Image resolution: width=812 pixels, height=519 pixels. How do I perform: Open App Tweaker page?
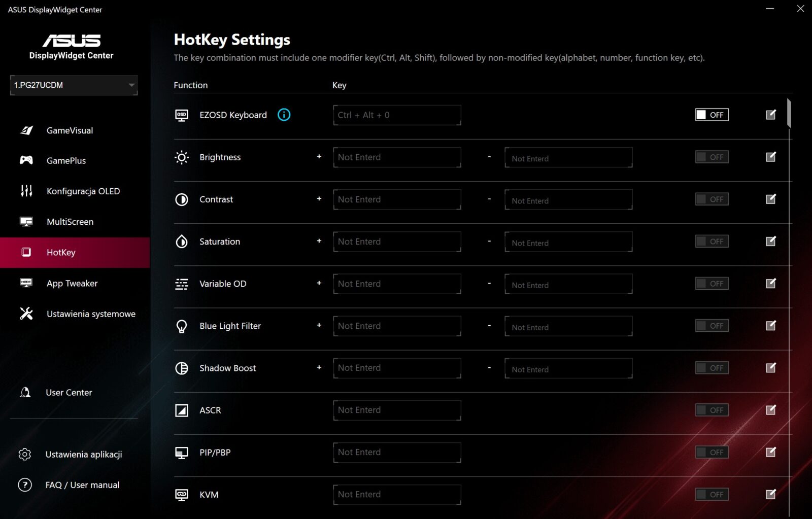[72, 283]
